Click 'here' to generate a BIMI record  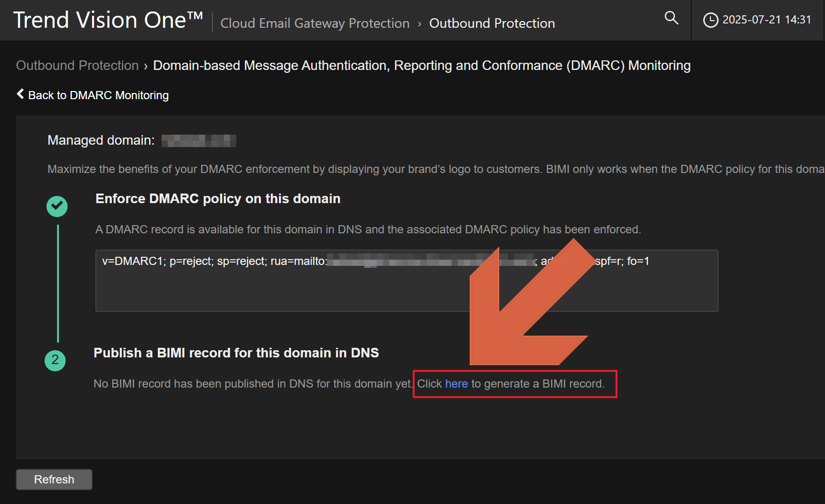click(456, 384)
